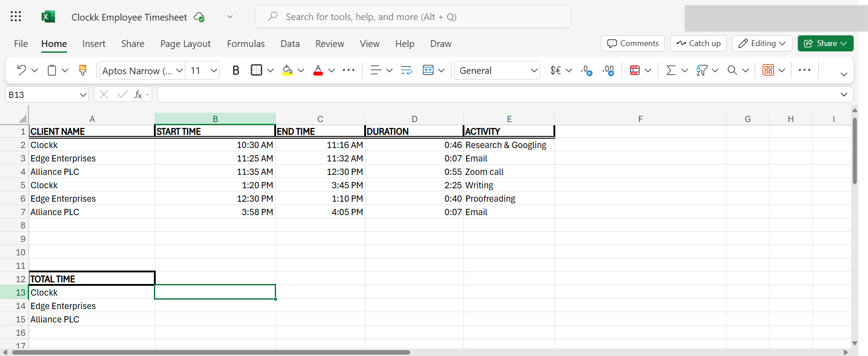Image resolution: width=868 pixels, height=356 pixels.
Task: Open the Comments pane
Action: click(633, 43)
